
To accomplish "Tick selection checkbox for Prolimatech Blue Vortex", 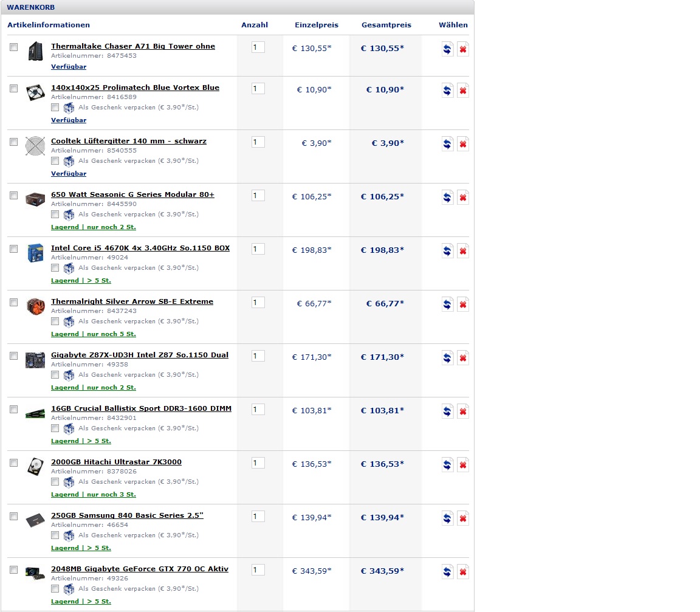I will [x=14, y=88].
